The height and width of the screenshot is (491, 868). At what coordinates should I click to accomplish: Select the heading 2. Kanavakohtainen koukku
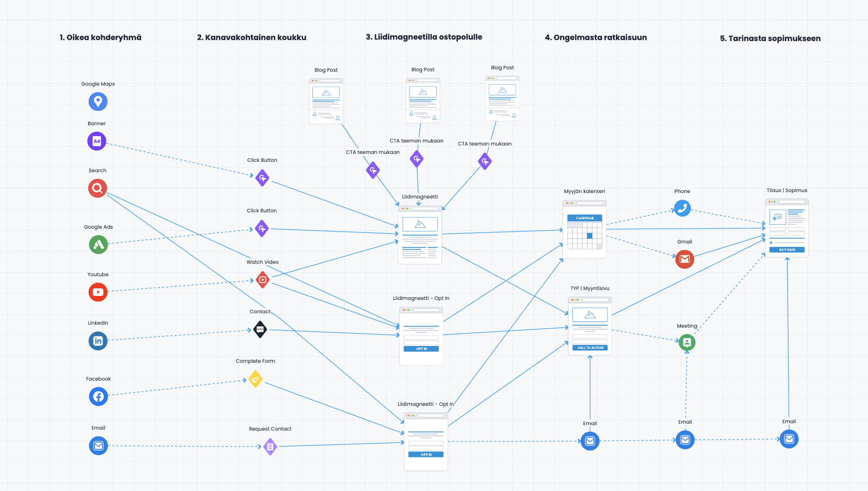pyautogui.click(x=252, y=38)
